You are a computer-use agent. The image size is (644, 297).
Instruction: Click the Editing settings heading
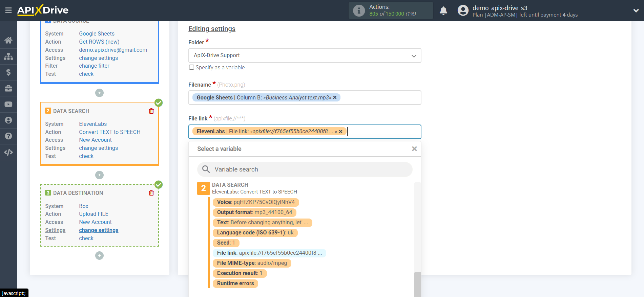point(212,29)
